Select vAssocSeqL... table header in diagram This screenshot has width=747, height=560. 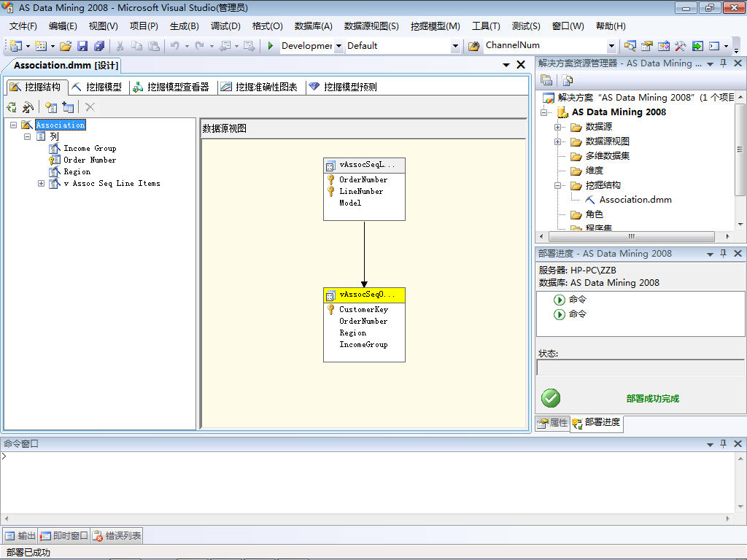click(365, 166)
